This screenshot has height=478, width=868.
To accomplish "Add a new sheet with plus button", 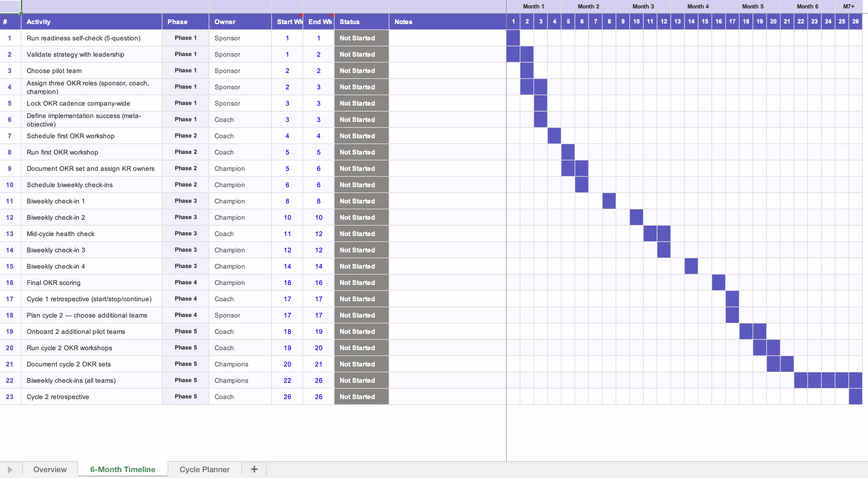I will click(254, 469).
